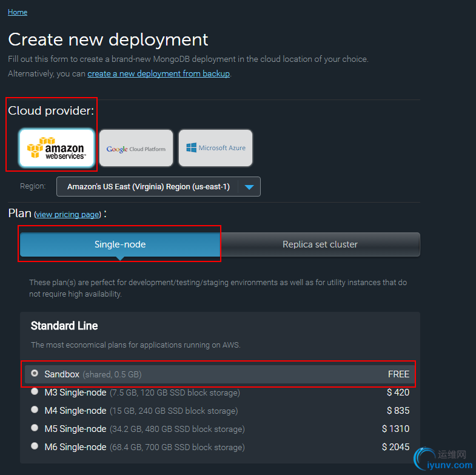Screen dimensions: 476x475
Task: Click the $ 1310 price
Action: [395, 429]
